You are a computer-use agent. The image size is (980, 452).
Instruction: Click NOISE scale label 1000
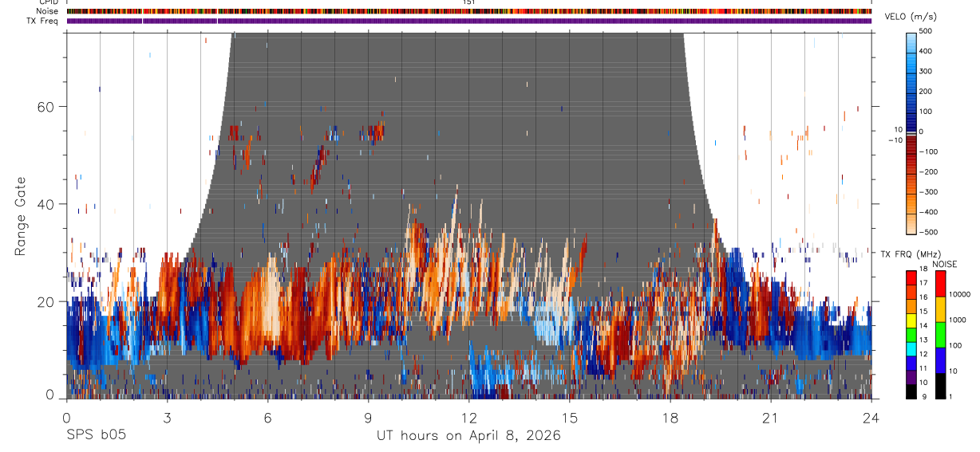[958, 320]
